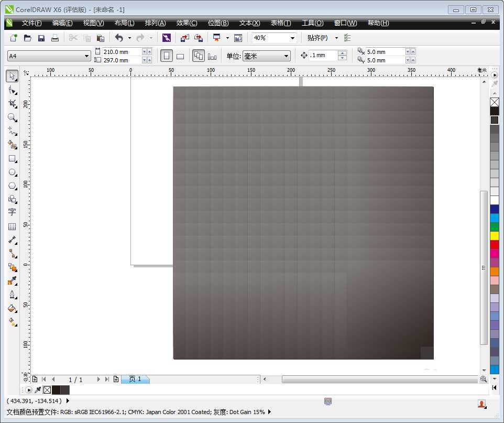Open the Table tool
The height and width of the screenshot is (423, 504).
(x=12, y=226)
